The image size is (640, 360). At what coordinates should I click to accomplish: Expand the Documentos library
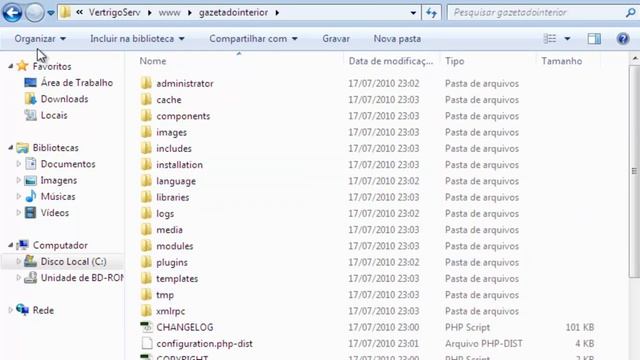[18, 164]
